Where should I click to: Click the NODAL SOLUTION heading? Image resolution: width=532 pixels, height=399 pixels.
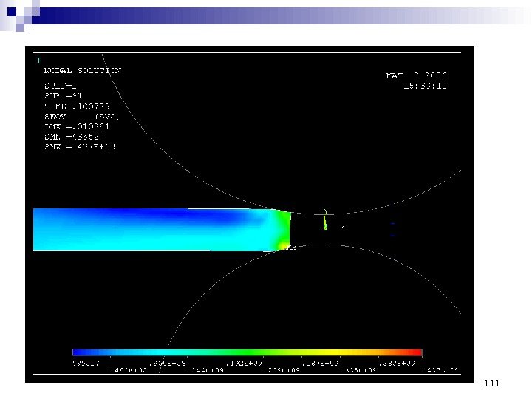click(x=83, y=71)
